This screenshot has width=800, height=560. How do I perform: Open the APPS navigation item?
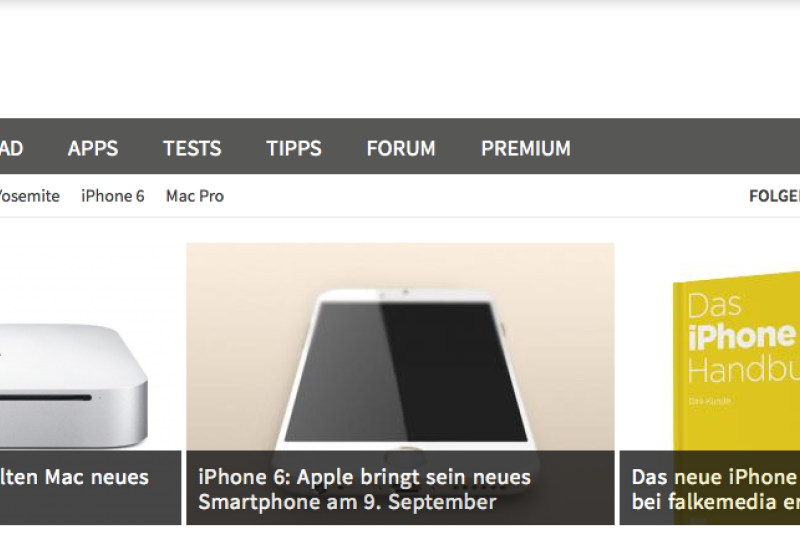[93, 148]
